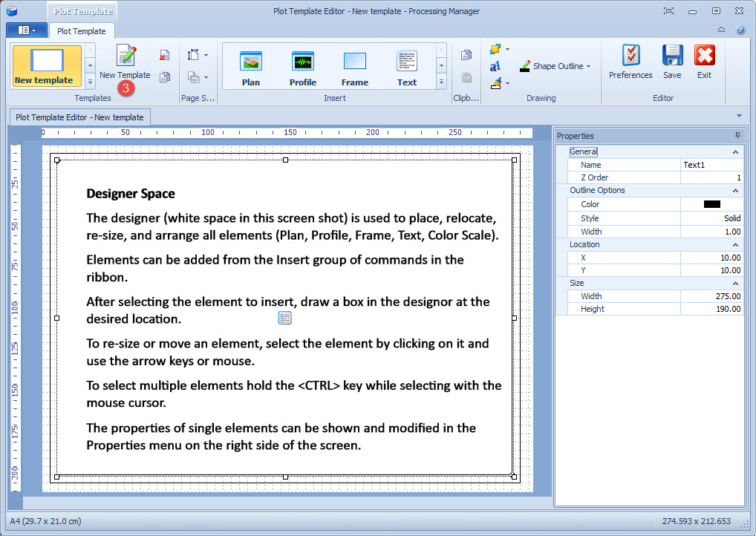Open the Shape Outline dropdown
Image resolution: width=756 pixels, height=536 pixels.
(555, 66)
